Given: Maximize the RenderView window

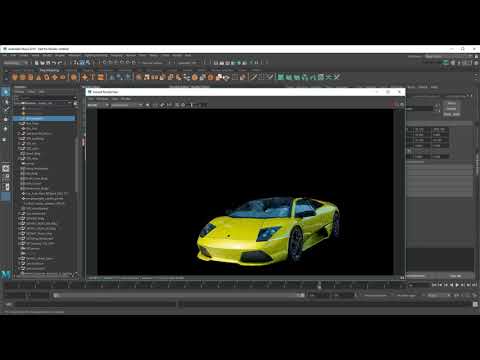Looking at the screenshot, I should click(388, 92).
